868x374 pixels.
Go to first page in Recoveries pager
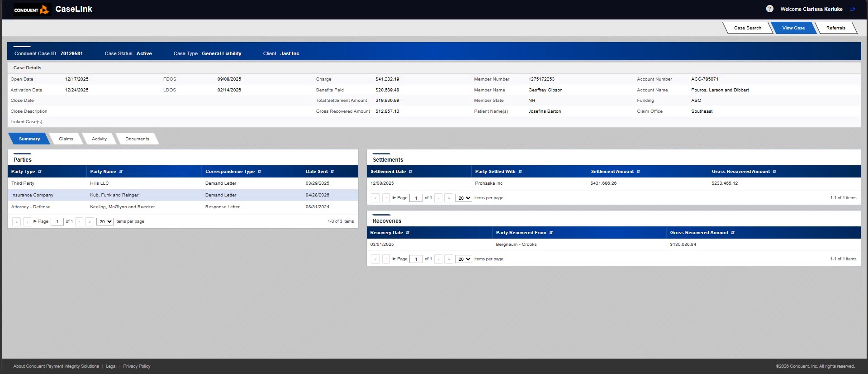pyautogui.click(x=375, y=259)
